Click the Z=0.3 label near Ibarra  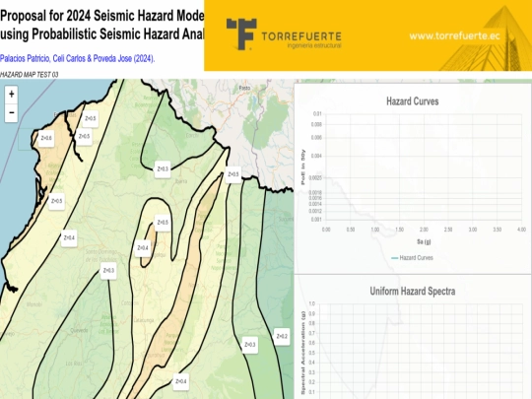coord(163,168)
